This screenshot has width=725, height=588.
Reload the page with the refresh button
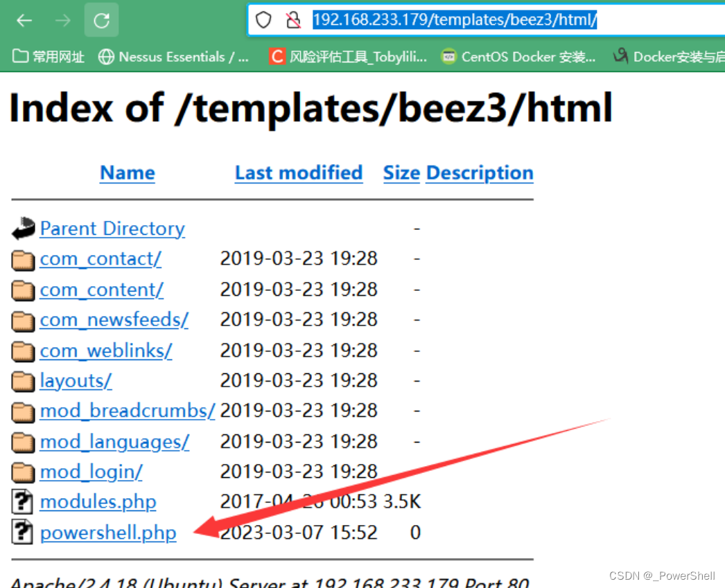[x=101, y=20]
